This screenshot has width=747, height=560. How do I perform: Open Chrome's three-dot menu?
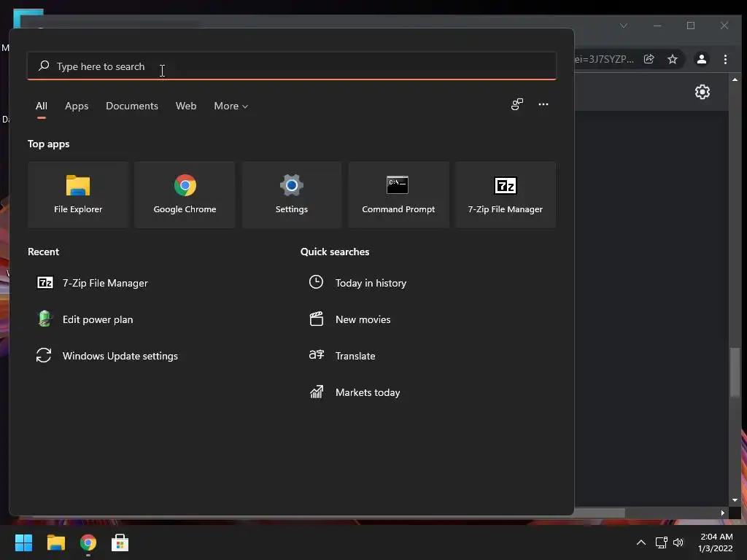[725, 59]
